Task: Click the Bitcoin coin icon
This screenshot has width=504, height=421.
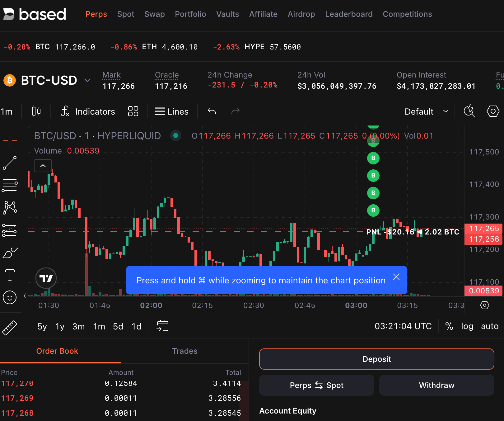Action: pos(10,80)
